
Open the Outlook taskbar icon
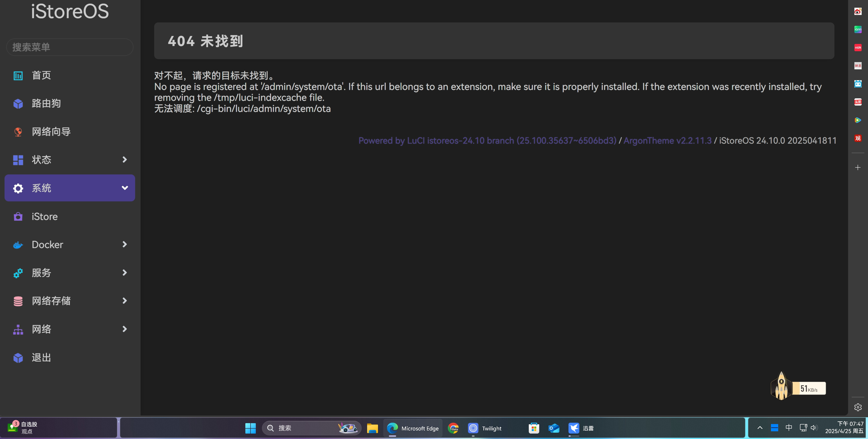coord(554,428)
